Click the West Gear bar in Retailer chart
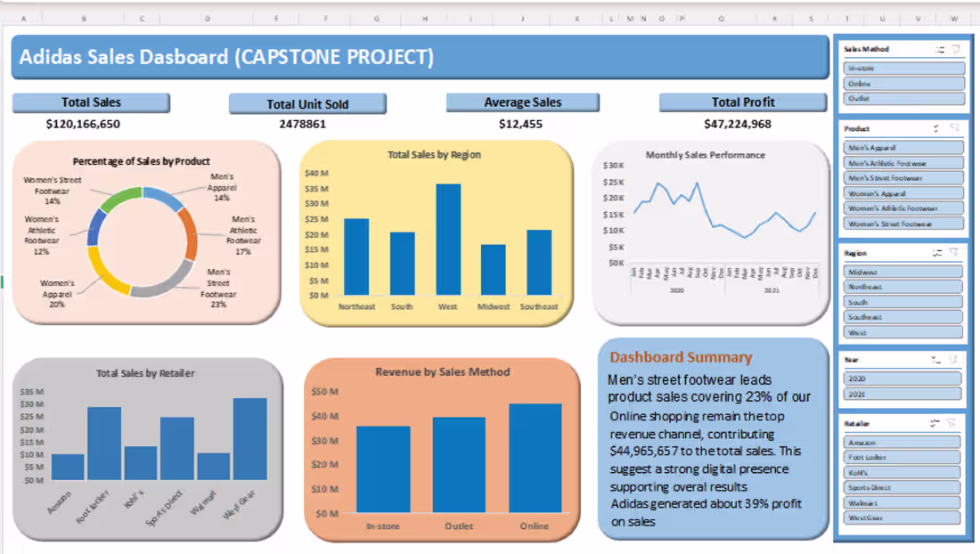 250,439
